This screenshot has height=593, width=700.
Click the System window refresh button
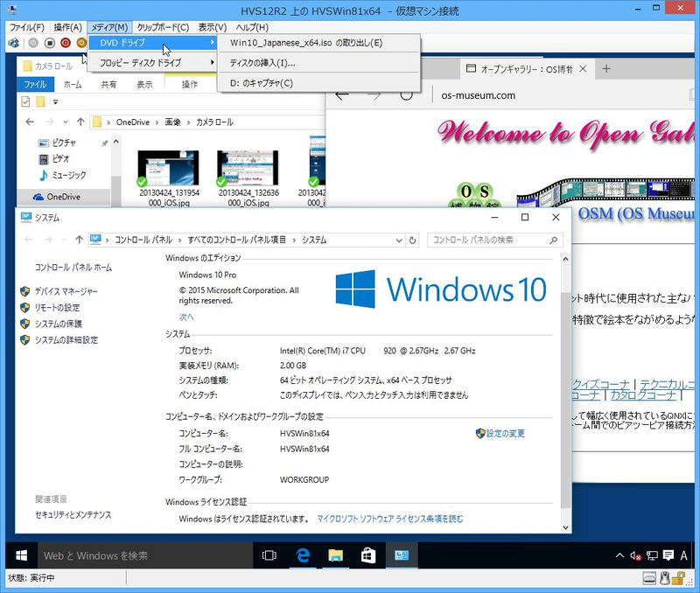click(412, 240)
